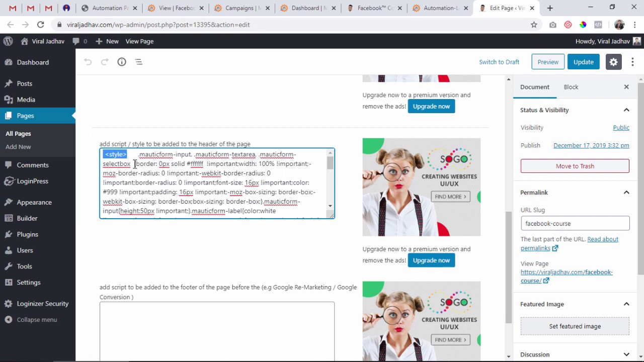The height and width of the screenshot is (362, 644).
Task: Open the viraljadhav.com/facebook-course page link
Action: pyautogui.click(x=567, y=277)
